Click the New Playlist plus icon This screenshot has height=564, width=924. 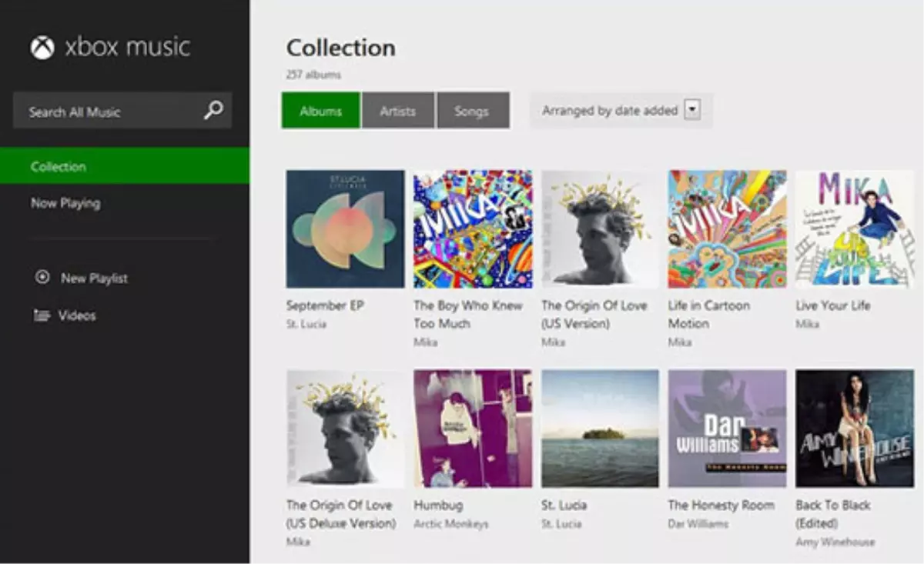click(x=42, y=277)
